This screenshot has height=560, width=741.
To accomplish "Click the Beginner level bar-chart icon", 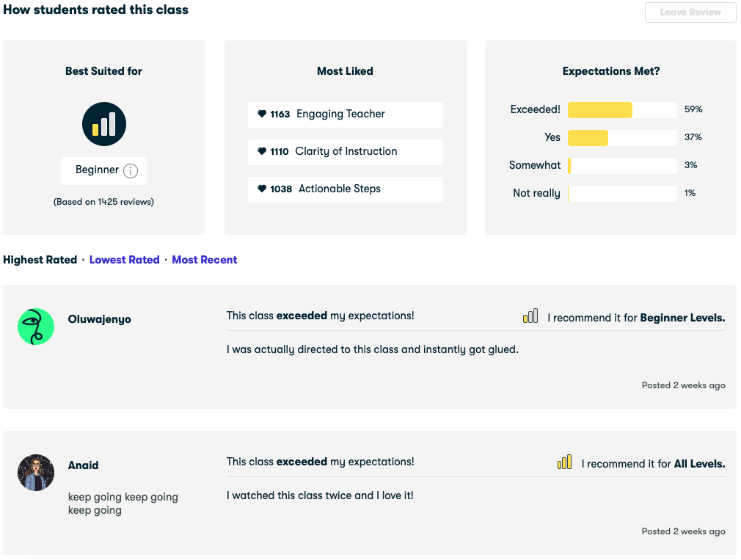I will (x=104, y=124).
